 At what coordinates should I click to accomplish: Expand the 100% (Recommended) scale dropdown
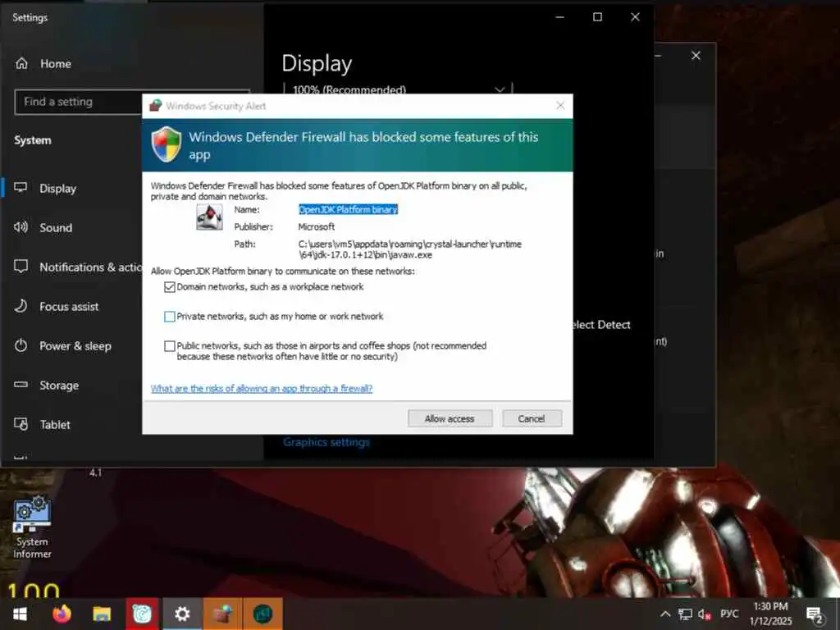click(398, 89)
